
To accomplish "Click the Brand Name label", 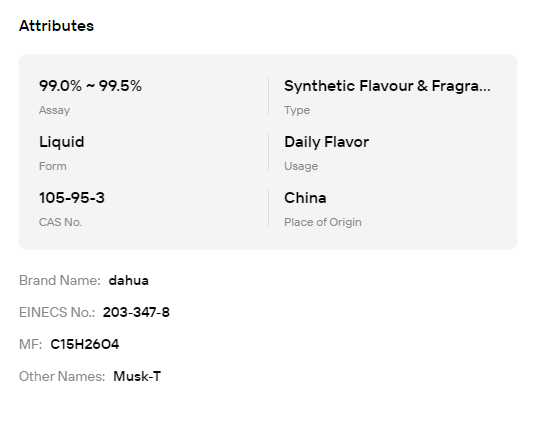I will coord(60,280).
